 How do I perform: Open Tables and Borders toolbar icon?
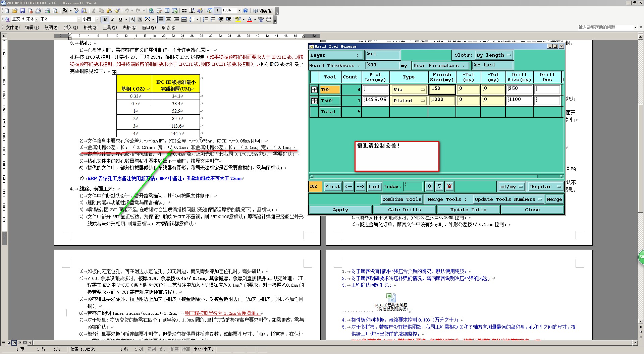(159, 11)
